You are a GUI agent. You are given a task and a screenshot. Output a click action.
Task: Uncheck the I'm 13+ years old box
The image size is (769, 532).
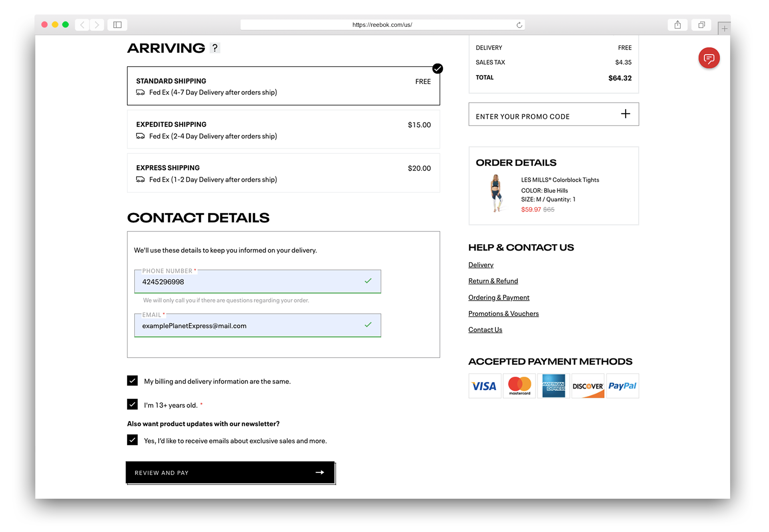tap(132, 404)
